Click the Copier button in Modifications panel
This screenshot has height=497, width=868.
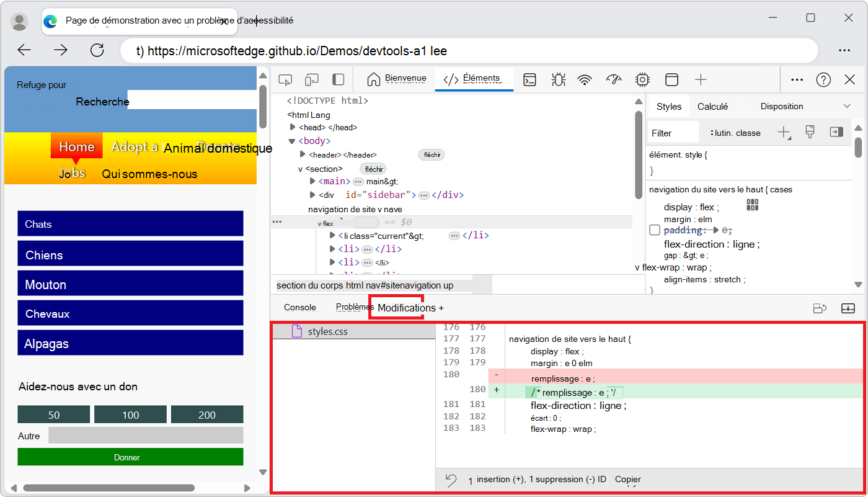627,480
